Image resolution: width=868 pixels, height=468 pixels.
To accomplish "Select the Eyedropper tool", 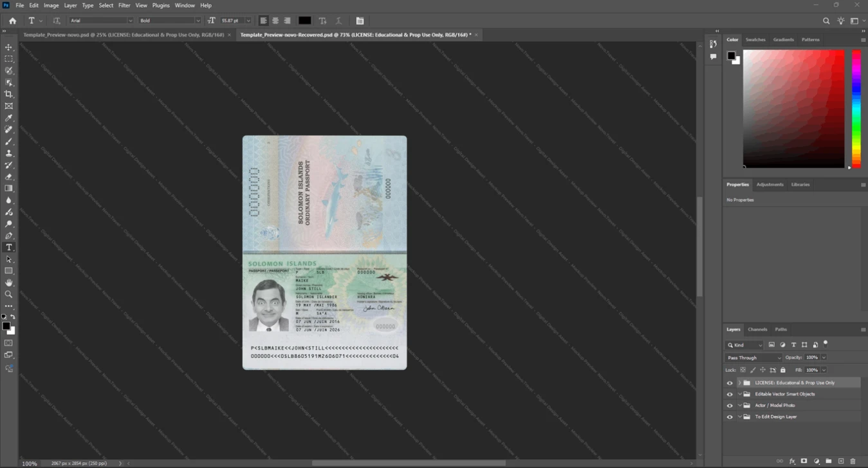I will coord(9,118).
